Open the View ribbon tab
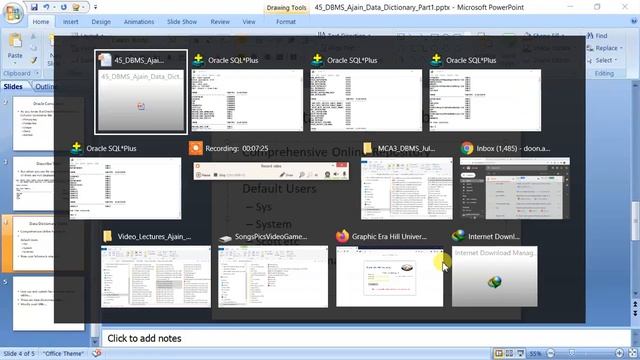The height and width of the screenshot is (360, 640). [249, 22]
